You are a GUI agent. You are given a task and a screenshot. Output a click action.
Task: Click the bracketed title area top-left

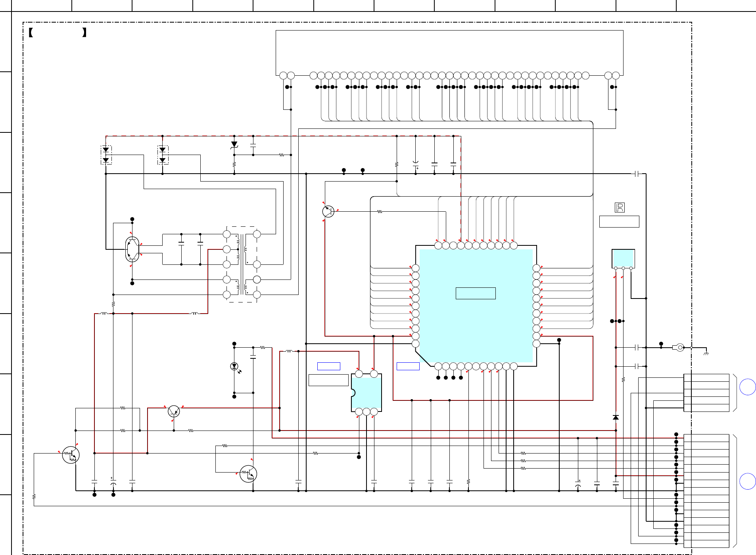pyautogui.click(x=58, y=33)
